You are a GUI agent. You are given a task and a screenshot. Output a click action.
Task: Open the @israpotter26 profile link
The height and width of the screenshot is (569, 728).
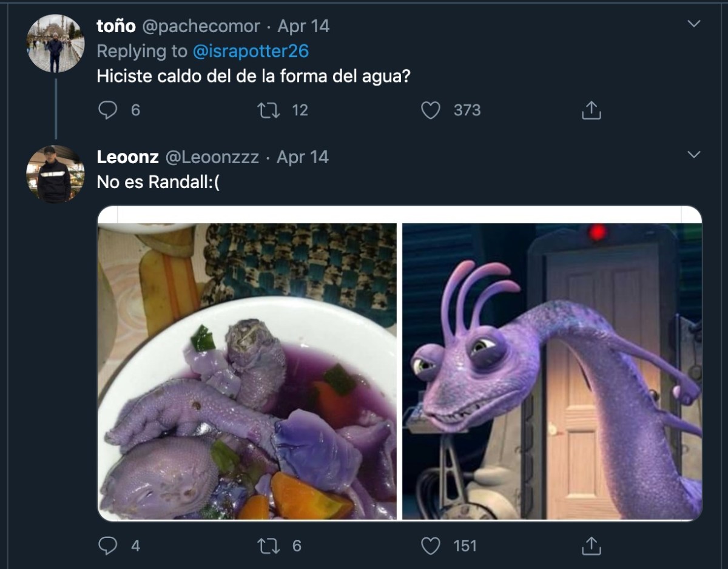point(251,52)
